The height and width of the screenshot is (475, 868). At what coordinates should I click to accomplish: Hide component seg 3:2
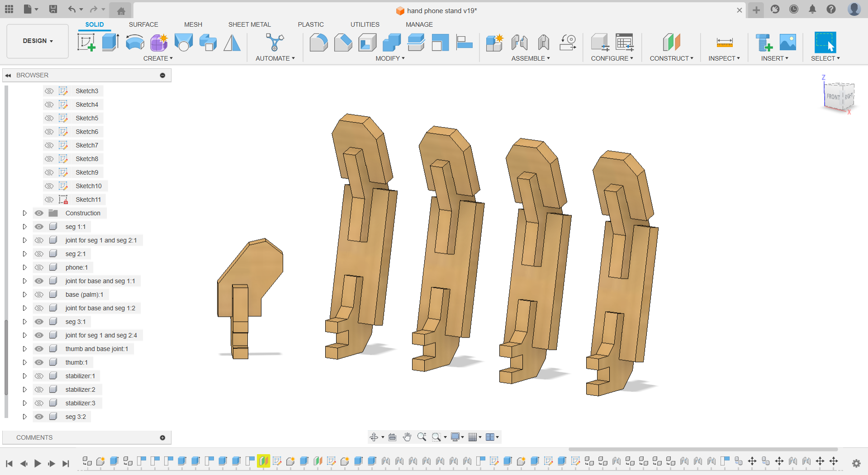39,417
